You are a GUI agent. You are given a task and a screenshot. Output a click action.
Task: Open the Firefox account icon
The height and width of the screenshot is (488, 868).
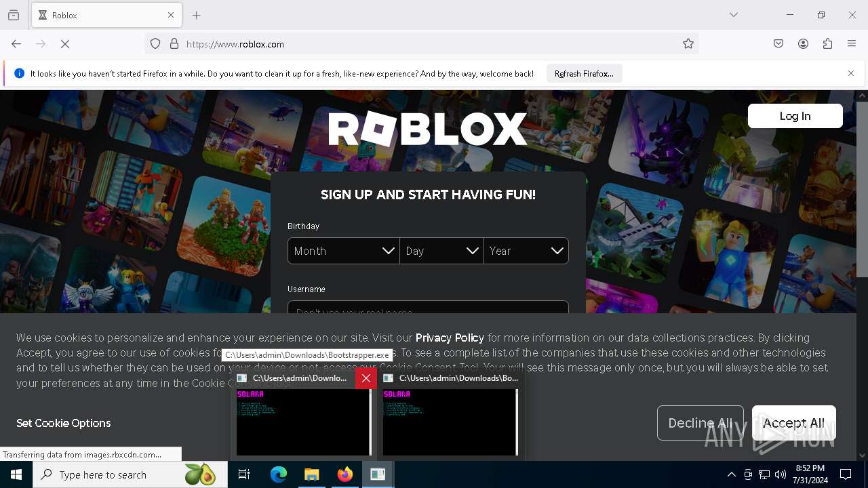pos(803,44)
